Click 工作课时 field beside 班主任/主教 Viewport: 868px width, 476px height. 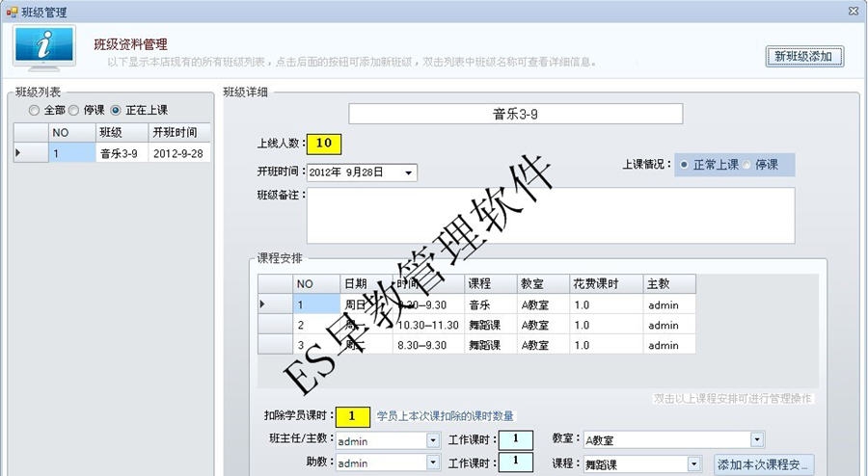[516, 440]
